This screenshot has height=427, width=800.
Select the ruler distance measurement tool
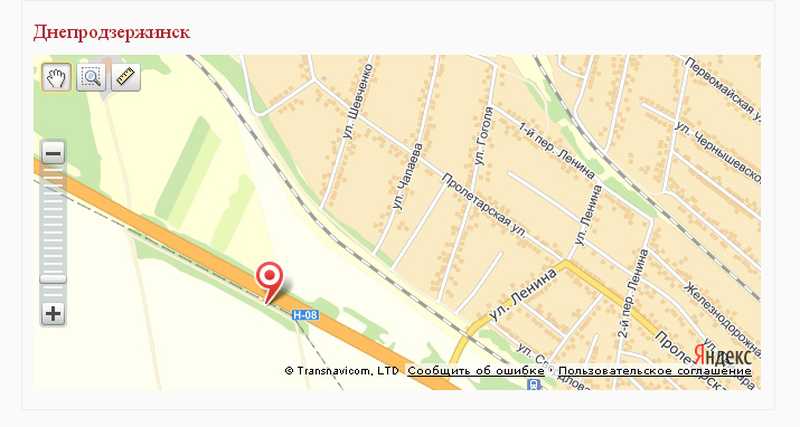coord(126,78)
